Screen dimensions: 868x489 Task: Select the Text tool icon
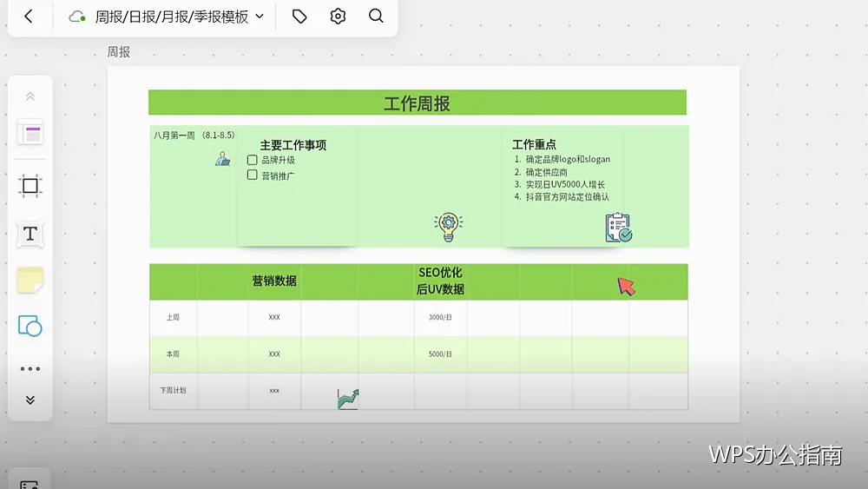[x=30, y=233]
